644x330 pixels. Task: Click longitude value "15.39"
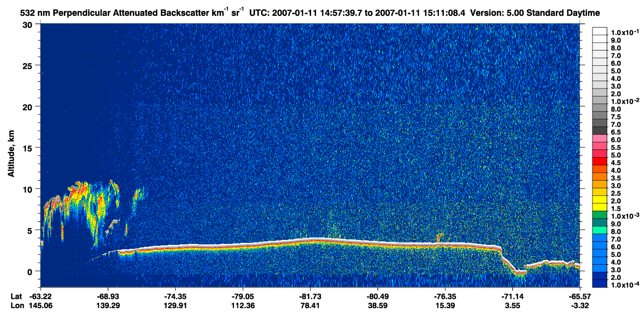point(445,305)
